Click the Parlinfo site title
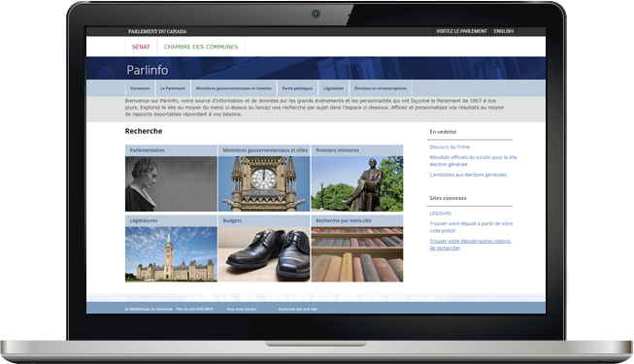The width and height of the screenshot is (634, 364). tap(148, 70)
